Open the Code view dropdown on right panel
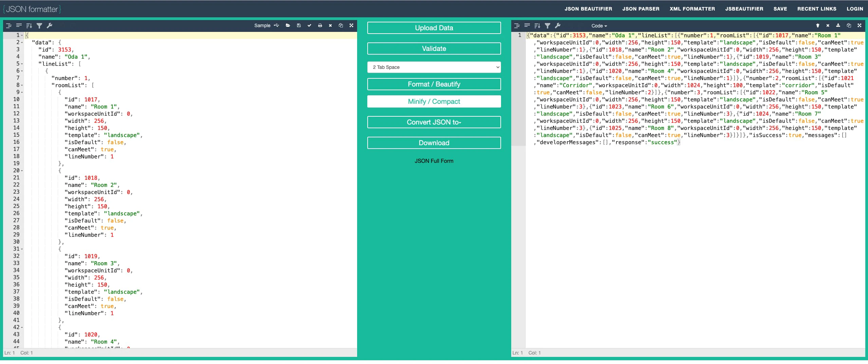Viewport: 868px width, 364px height. point(598,25)
